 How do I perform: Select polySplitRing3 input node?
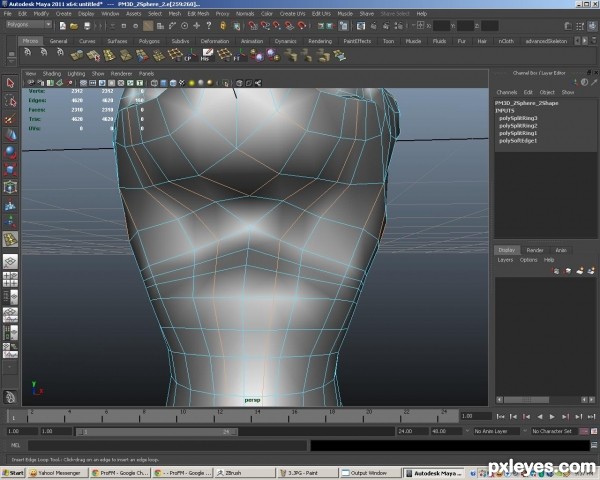[x=518, y=118]
